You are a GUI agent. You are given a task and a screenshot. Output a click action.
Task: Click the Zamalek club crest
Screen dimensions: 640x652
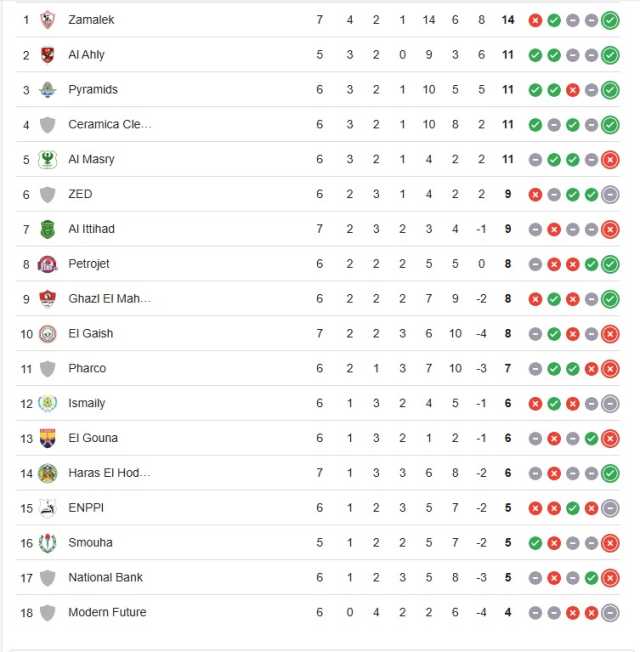coord(47,20)
